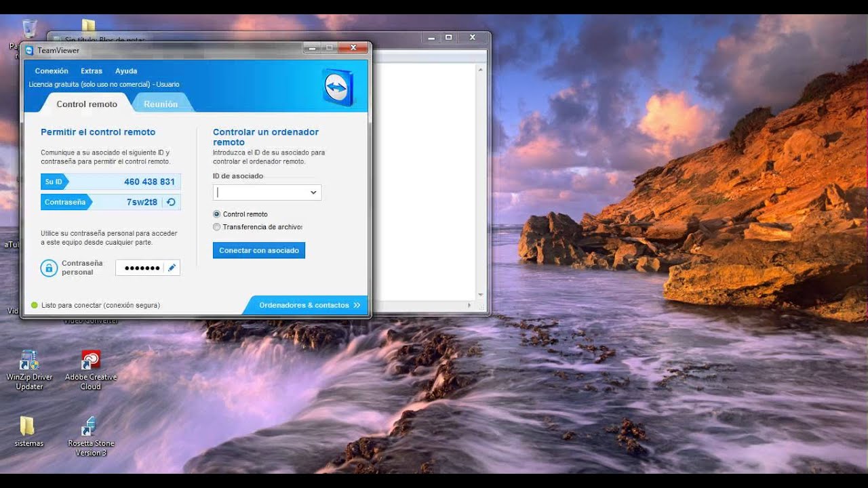Edit personal password with pencil icon

point(172,268)
